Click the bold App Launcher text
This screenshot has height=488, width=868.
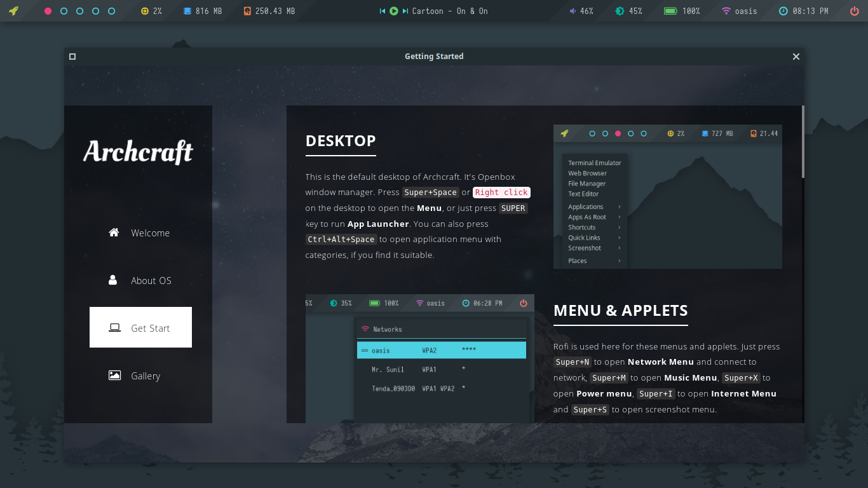(378, 224)
